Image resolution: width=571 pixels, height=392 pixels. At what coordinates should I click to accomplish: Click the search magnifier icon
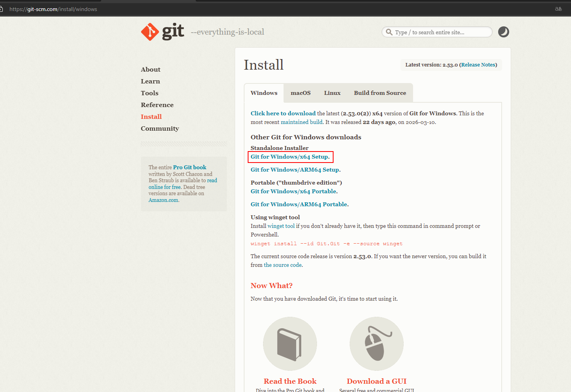click(x=389, y=32)
